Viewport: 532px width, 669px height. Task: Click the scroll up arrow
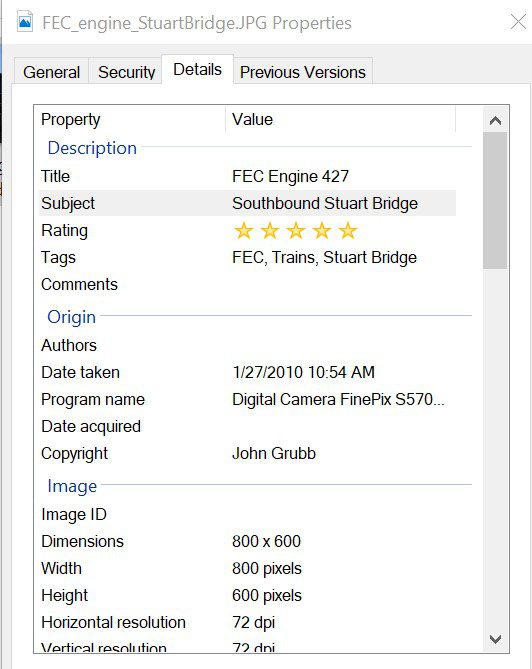pos(495,121)
